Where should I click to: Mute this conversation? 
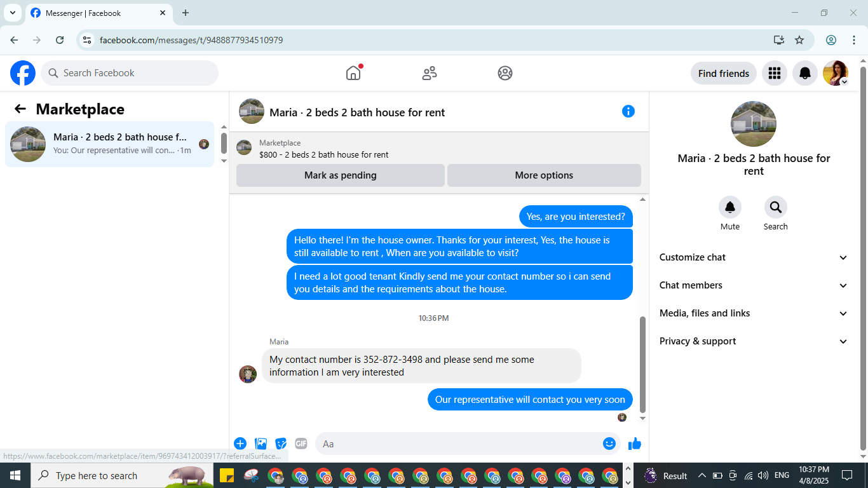tap(730, 207)
